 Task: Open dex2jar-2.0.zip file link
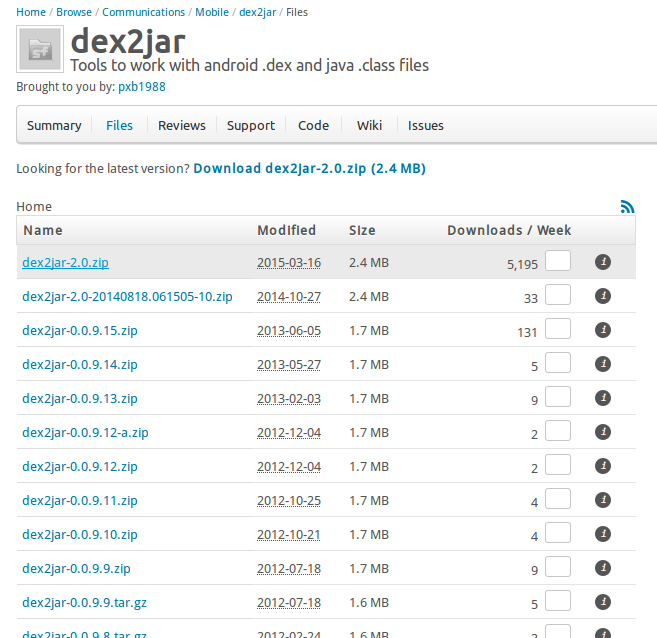pos(65,262)
